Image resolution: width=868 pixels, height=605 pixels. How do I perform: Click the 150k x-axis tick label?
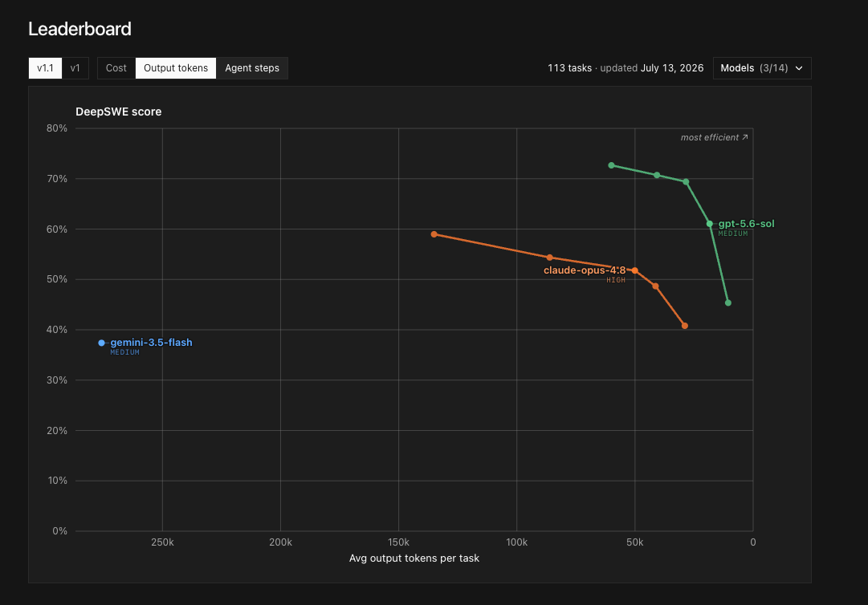click(x=398, y=542)
